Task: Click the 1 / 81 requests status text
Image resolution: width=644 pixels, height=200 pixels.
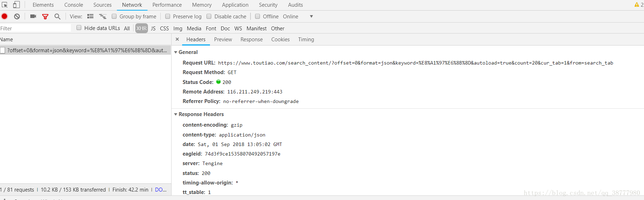Action: point(17,190)
